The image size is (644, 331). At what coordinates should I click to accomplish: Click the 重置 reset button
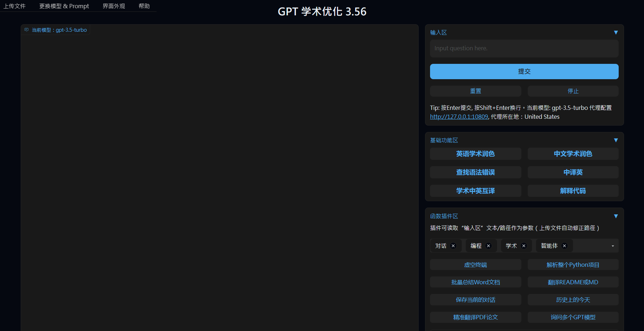point(476,91)
